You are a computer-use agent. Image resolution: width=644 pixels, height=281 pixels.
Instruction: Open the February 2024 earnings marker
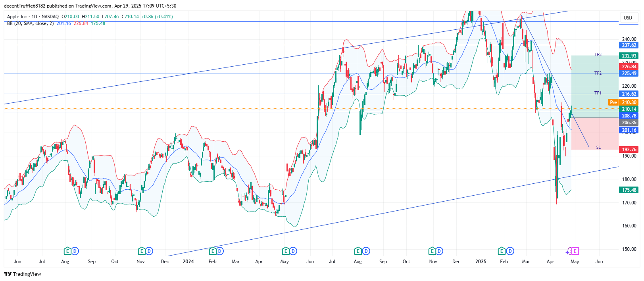[x=213, y=251]
